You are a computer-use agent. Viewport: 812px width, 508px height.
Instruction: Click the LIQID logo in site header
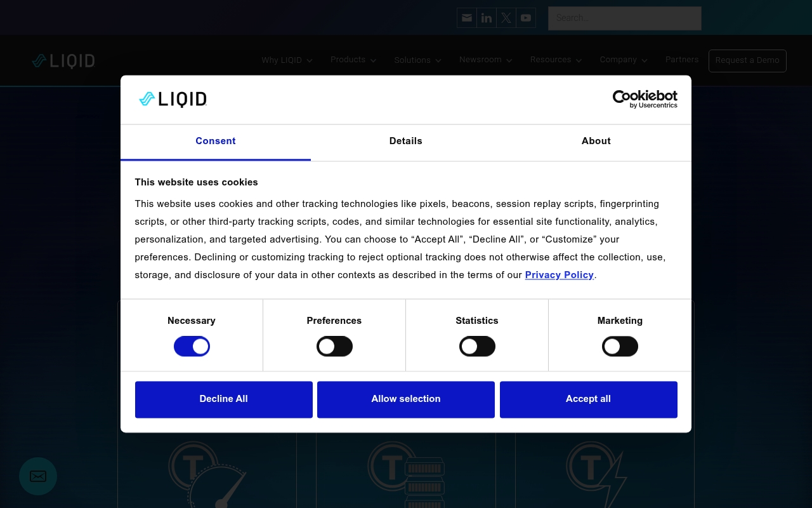[63, 61]
